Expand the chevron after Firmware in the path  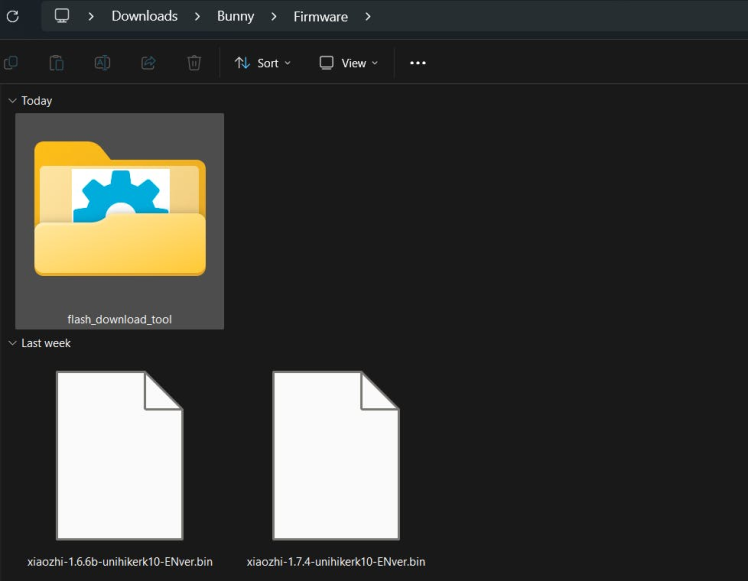point(368,16)
